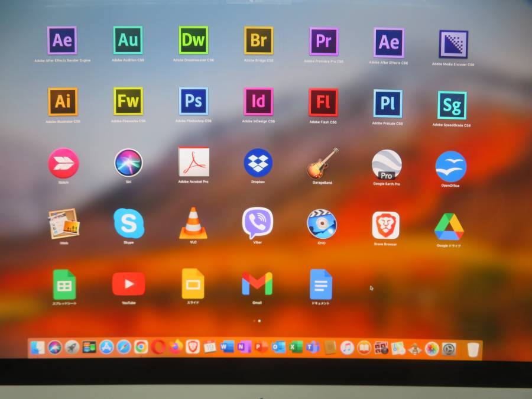Launch Microsoft Word from the Dock
532x399 pixels.
pos(227,347)
